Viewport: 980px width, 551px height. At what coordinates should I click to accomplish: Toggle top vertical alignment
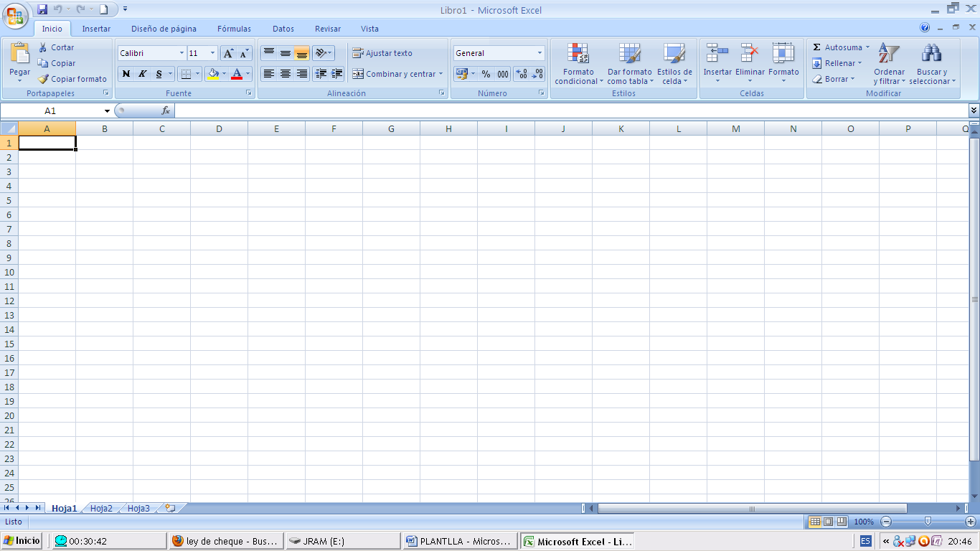coord(269,53)
